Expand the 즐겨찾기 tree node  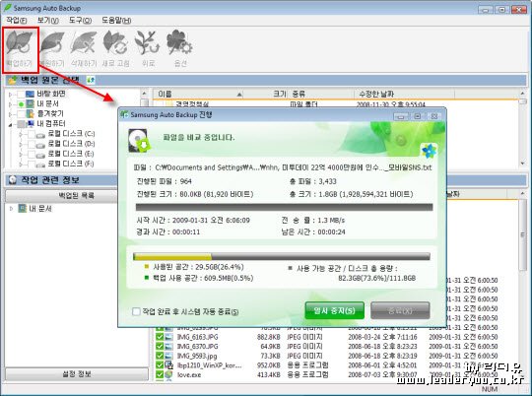coord(10,114)
